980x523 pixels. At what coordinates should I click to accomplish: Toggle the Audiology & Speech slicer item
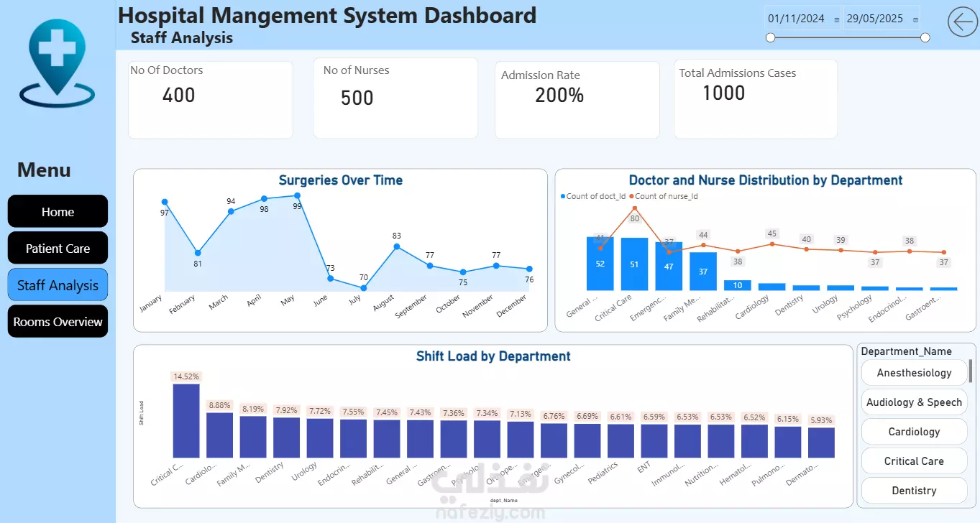(914, 402)
